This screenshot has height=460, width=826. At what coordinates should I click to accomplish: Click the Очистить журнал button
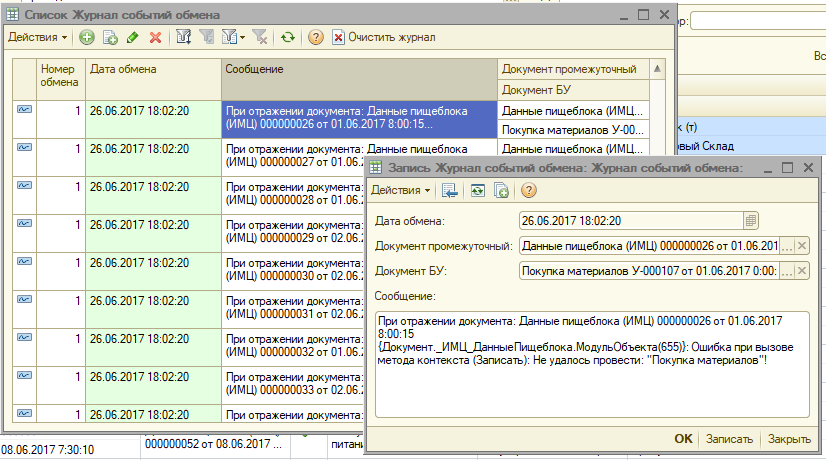pyautogui.click(x=384, y=37)
